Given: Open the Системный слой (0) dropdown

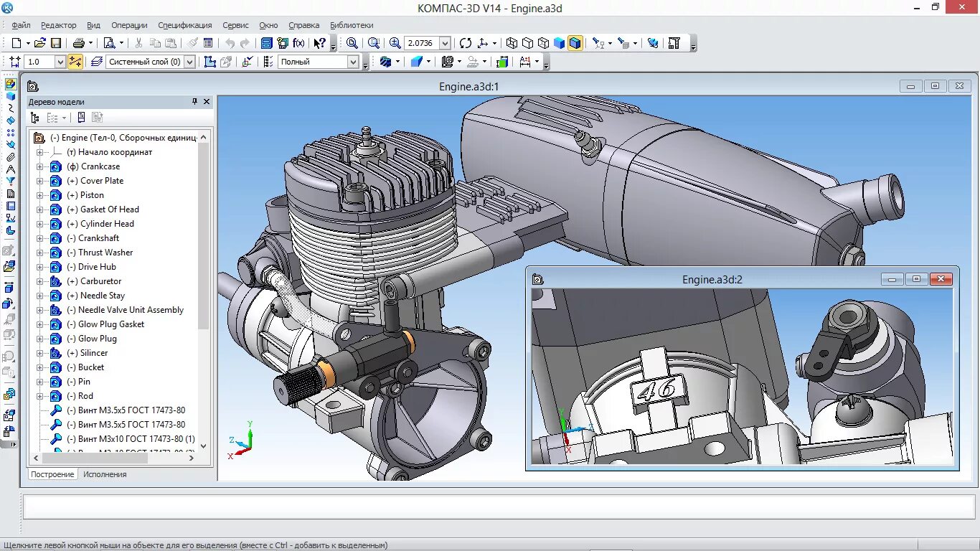Looking at the screenshot, I should point(190,62).
